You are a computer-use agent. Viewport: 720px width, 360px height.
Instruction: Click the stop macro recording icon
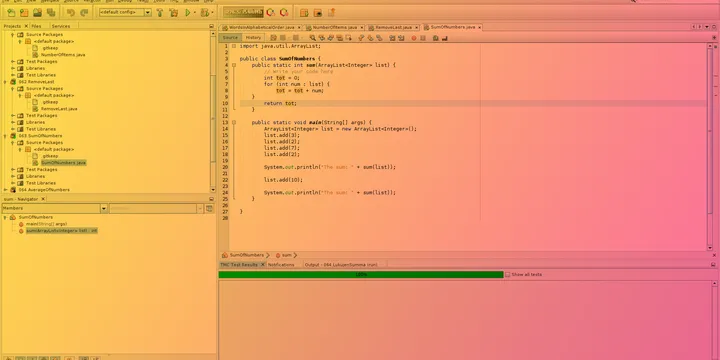click(422, 38)
